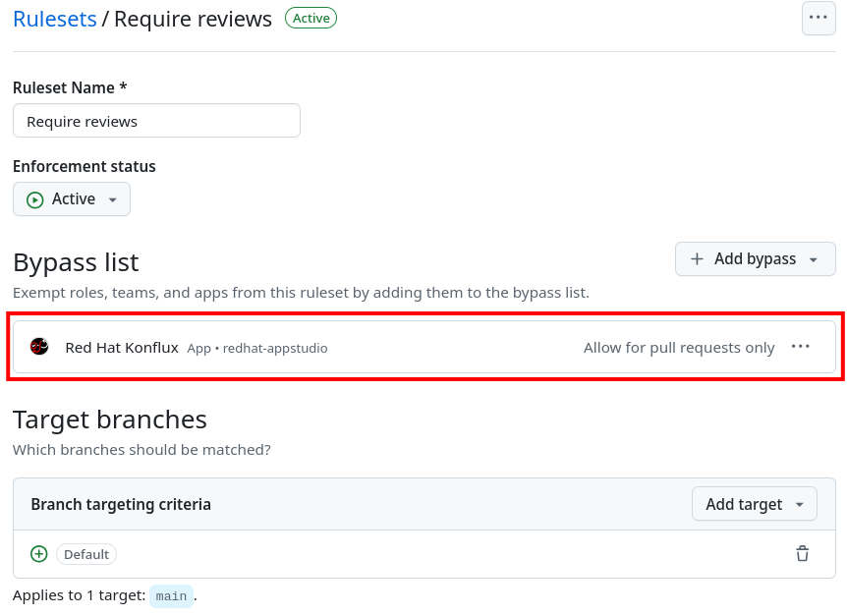Click the green play icon in Active selector

click(33, 198)
